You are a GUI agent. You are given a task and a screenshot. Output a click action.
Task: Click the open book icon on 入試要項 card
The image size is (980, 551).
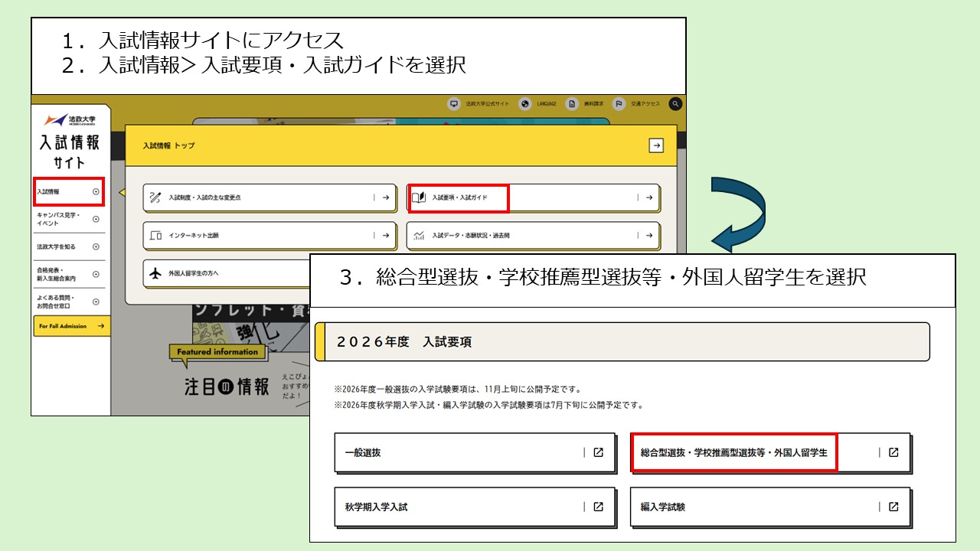tap(418, 197)
